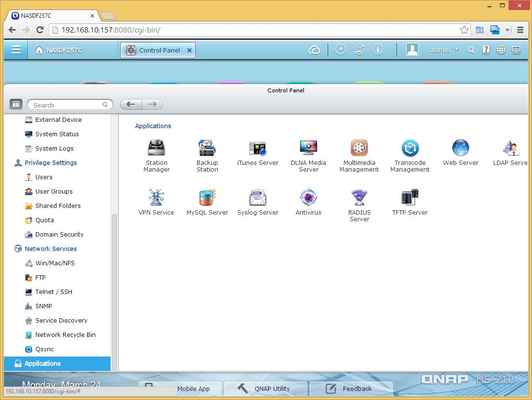Click the browser back button

(x=12, y=30)
